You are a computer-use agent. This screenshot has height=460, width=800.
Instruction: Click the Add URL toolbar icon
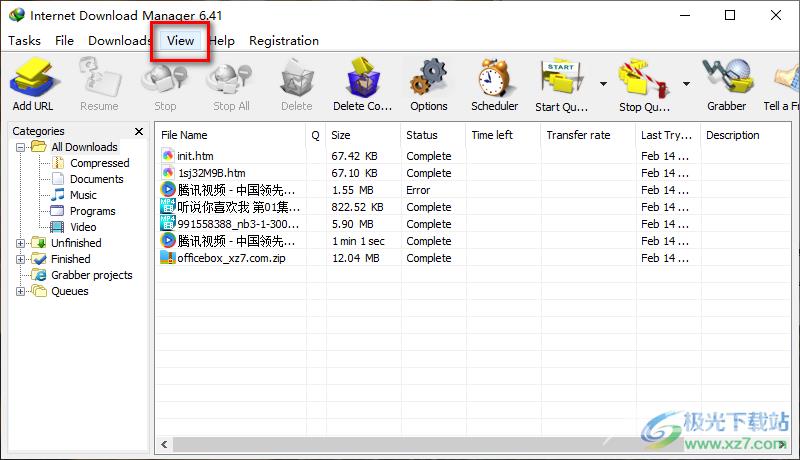point(34,78)
